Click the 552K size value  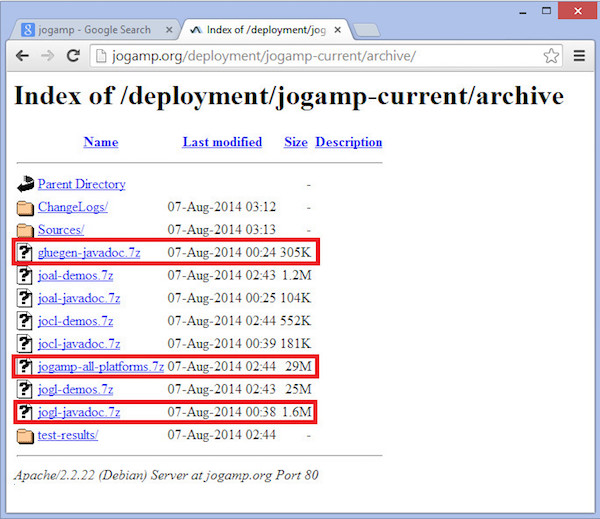click(295, 321)
